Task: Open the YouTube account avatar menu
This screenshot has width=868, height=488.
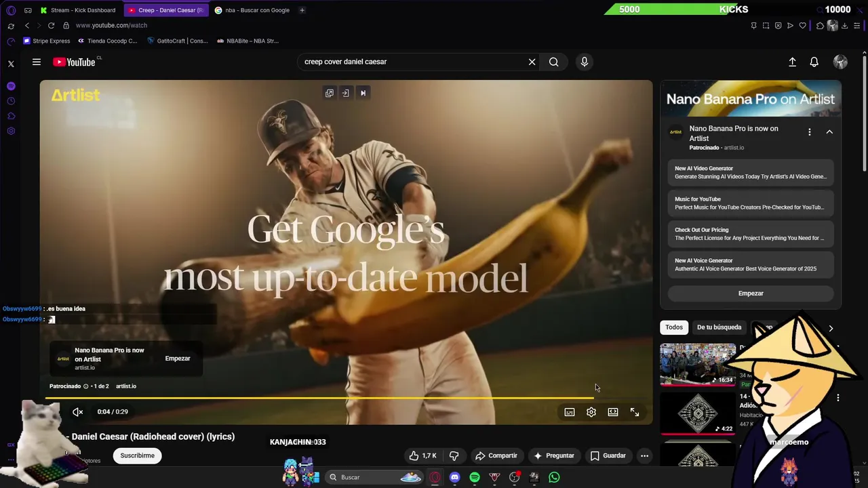Action: (840, 62)
